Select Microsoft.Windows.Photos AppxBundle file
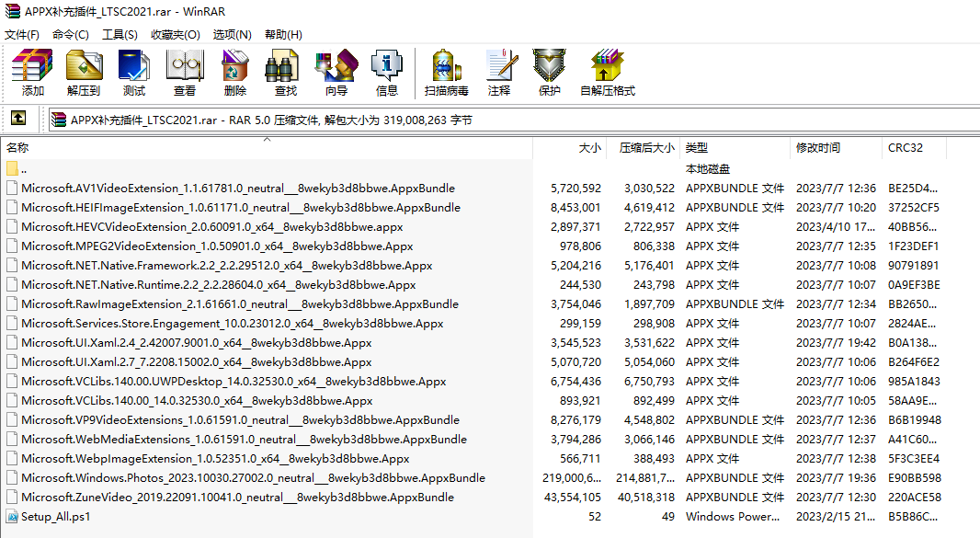Viewport: 980px width, 538px height. tap(253, 478)
